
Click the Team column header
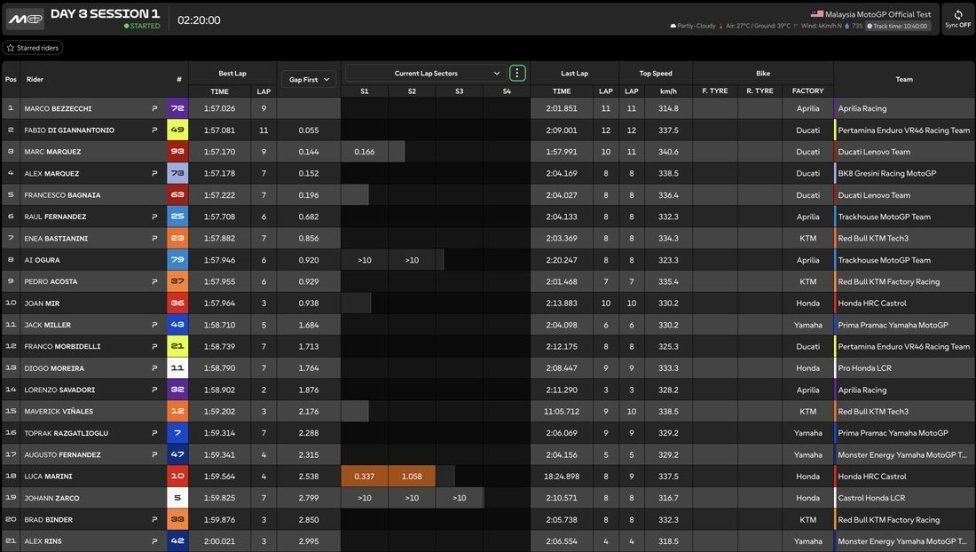904,79
